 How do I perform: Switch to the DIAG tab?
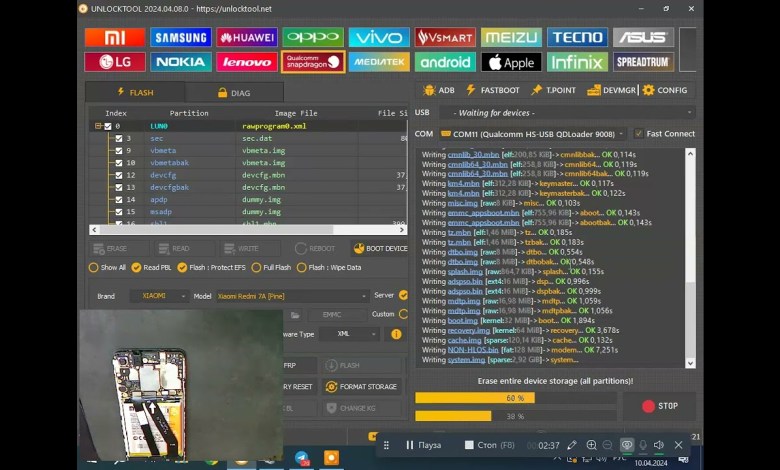(x=234, y=93)
